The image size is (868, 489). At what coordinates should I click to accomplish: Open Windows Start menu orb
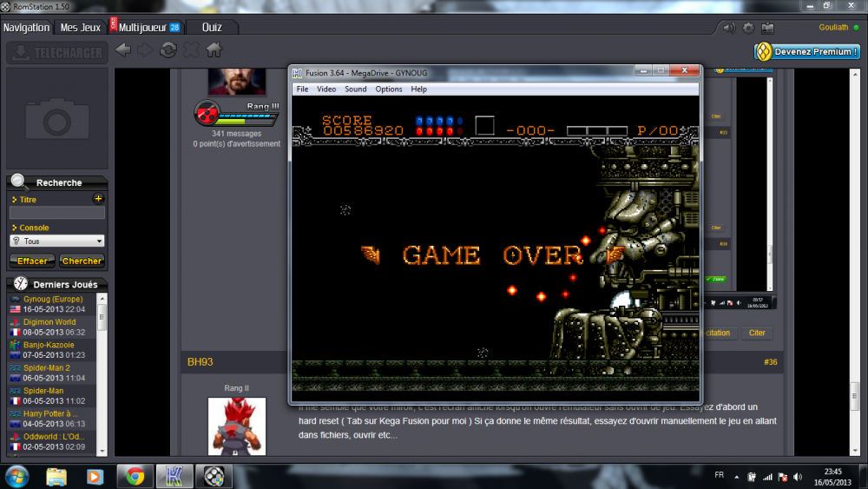click(17, 476)
